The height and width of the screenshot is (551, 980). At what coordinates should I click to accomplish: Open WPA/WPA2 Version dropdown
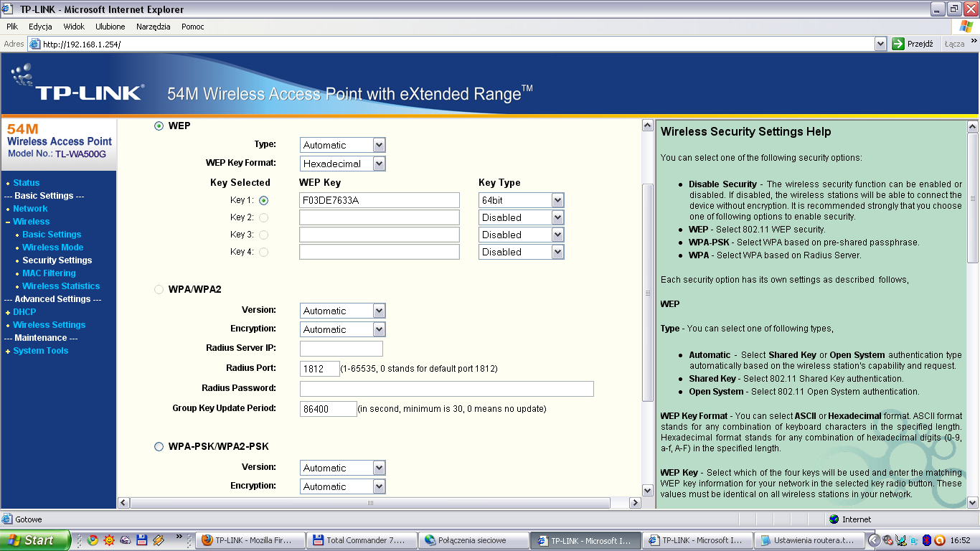(343, 311)
